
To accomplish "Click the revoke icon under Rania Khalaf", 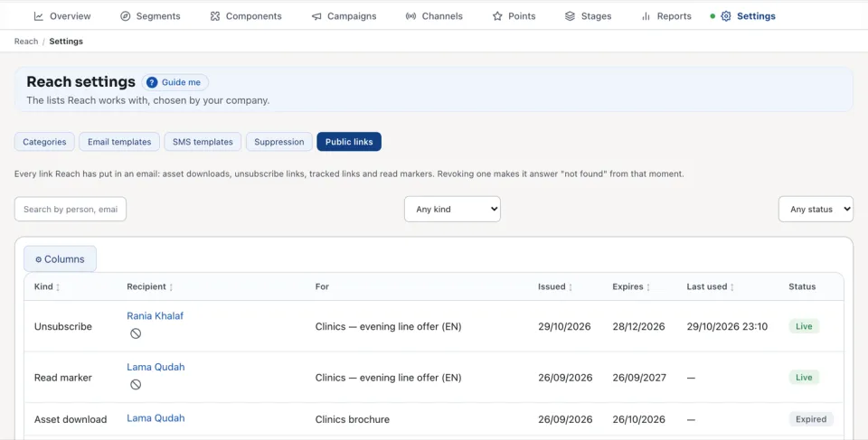I will pyautogui.click(x=136, y=333).
